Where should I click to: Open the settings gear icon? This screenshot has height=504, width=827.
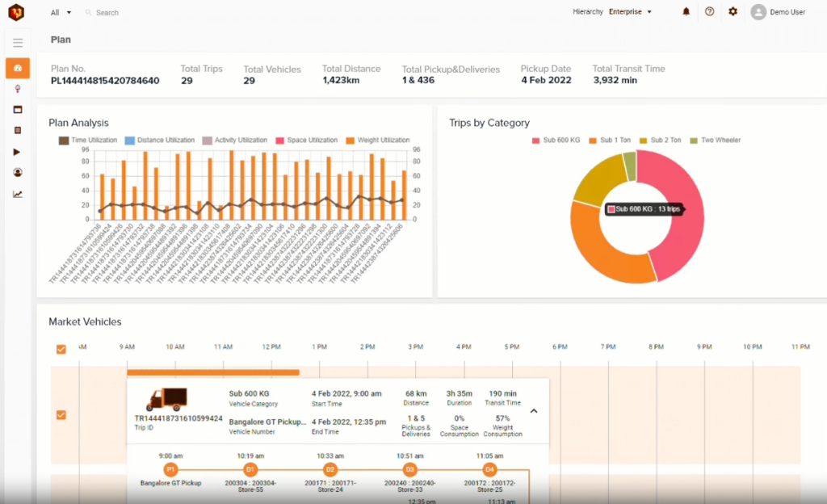pyautogui.click(x=733, y=11)
